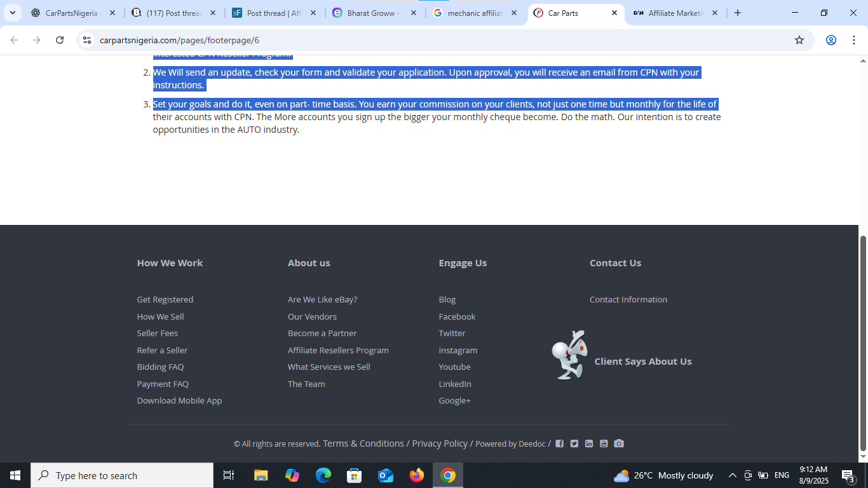The width and height of the screenshot is (868, 488).
Task: Click the browser forward arrow
Action: pyautogui.click(x=37, y=40)
